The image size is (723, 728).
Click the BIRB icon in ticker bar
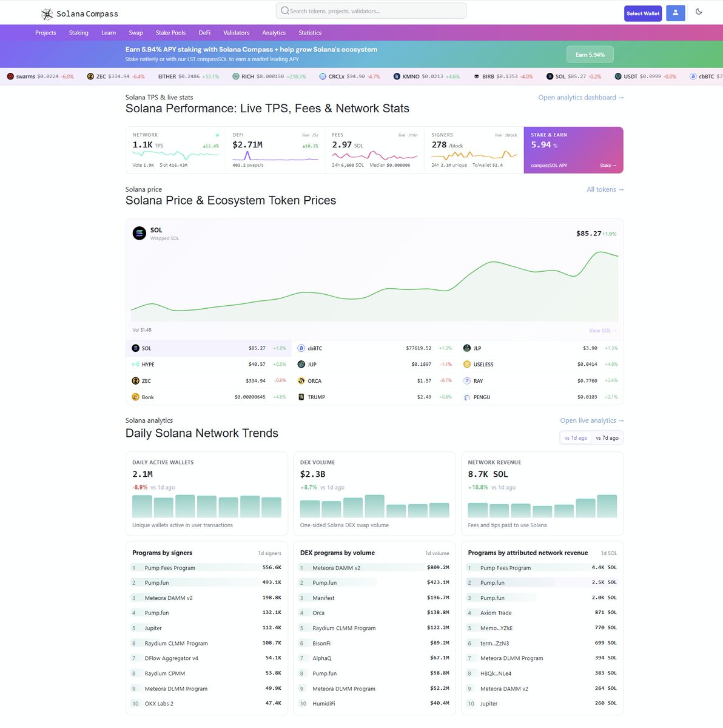[477, 76]
